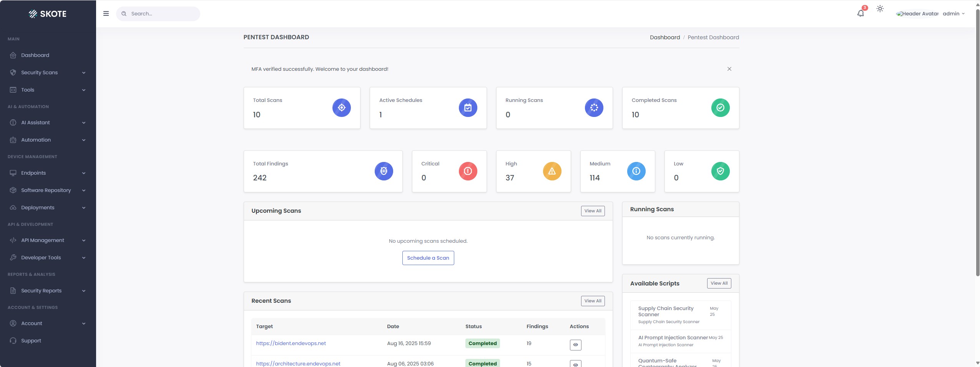
Task: Click the Total Findings bug icon
Action: point(383,171)
